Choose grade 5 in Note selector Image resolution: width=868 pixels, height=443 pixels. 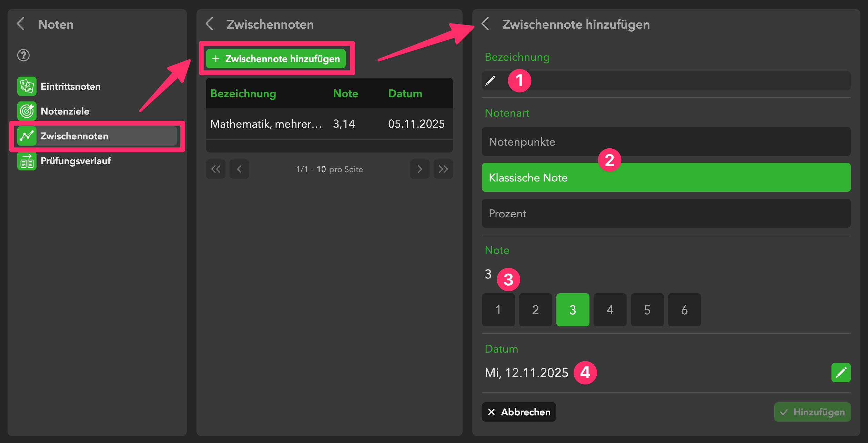tap(647, 310)
